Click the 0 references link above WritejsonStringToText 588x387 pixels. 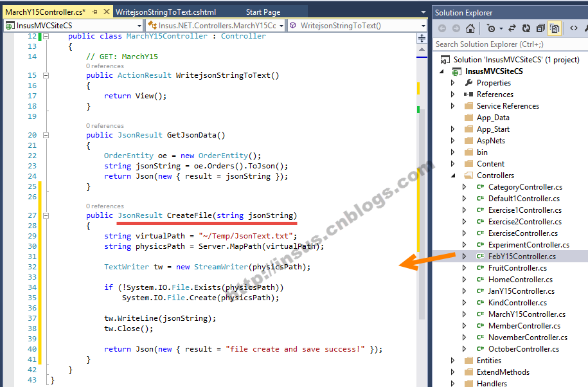tap(105, 66)
